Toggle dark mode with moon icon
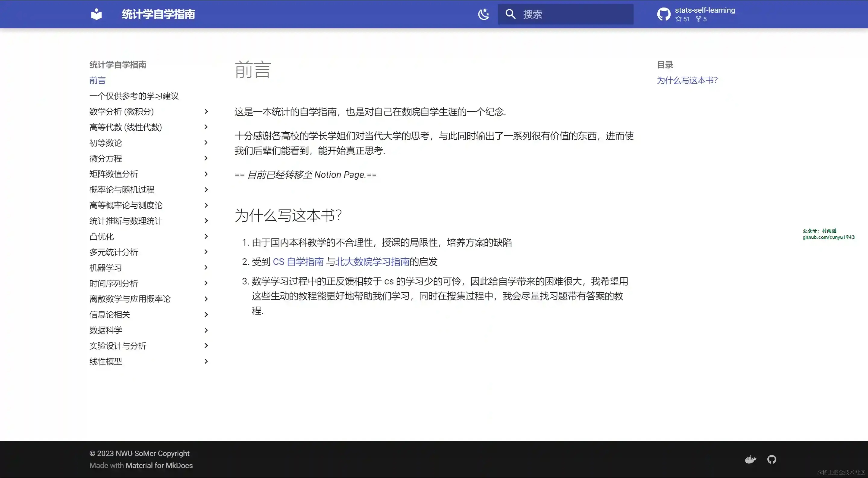 pos(483,14)
